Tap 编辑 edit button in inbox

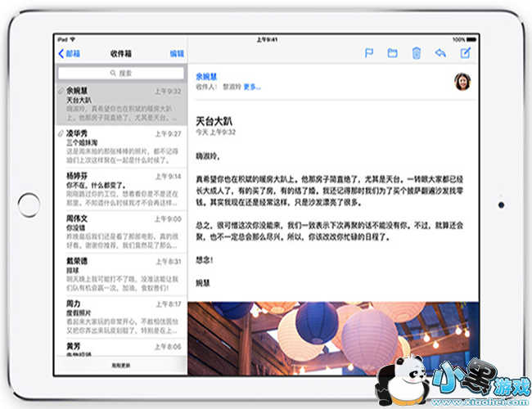pos(177,54)
